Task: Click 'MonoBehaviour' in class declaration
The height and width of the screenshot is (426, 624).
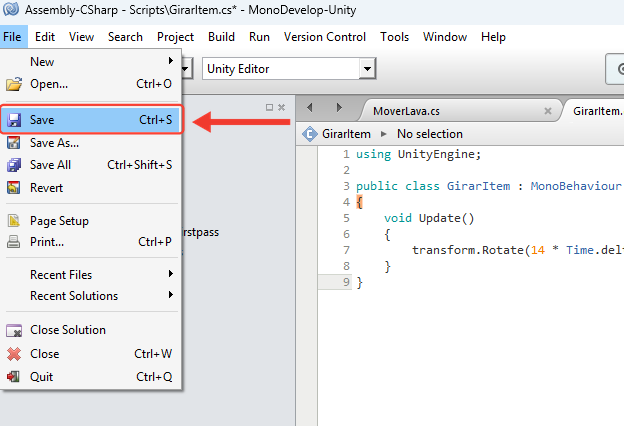Action: coord(575,186)
